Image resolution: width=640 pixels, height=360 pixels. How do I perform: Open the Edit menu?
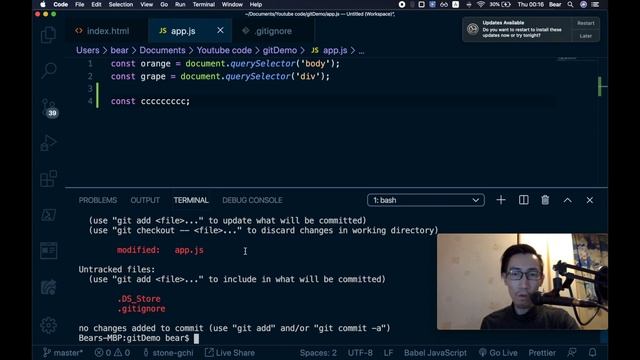96,4
